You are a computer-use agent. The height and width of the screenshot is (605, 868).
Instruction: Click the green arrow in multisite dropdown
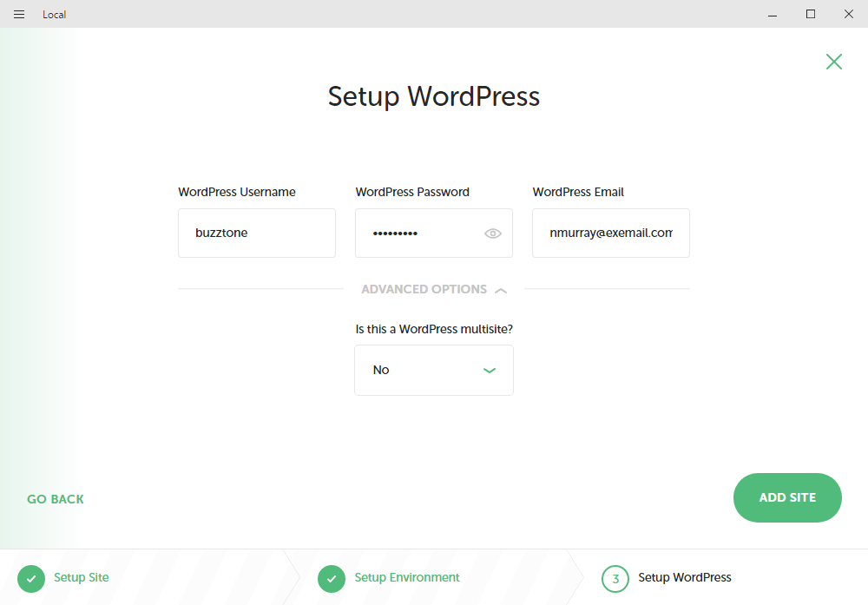490,371
